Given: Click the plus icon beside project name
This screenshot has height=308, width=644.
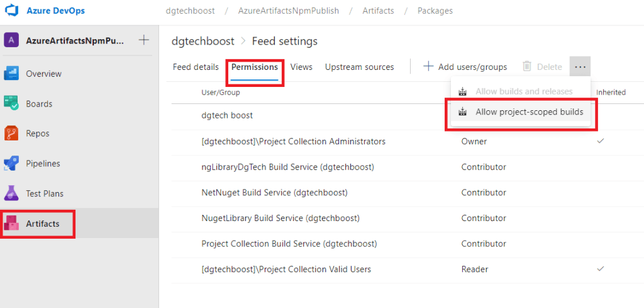Looking at the screenshot, I should click(x=144, y=40).
